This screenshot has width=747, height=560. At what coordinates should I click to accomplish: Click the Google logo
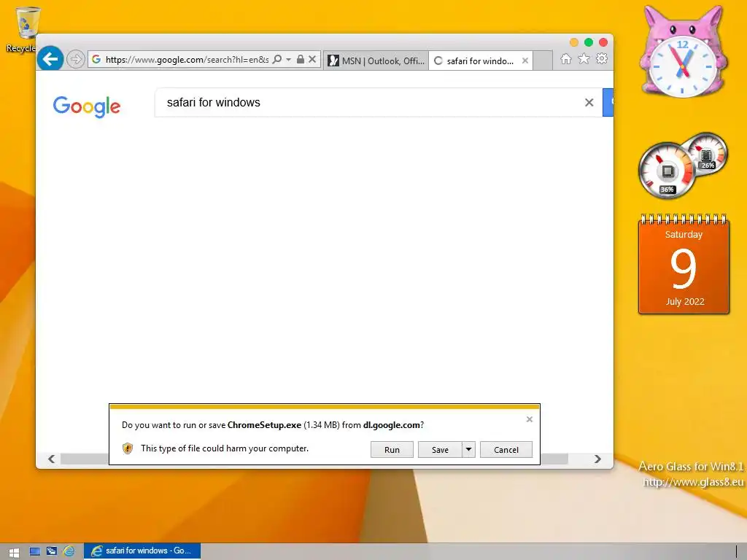(87, 106)
